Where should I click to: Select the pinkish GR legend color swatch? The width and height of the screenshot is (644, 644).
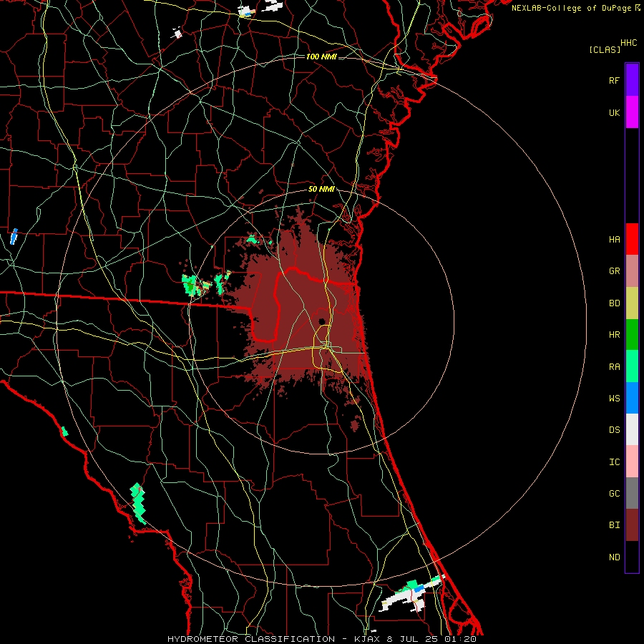tap(632, 271)
